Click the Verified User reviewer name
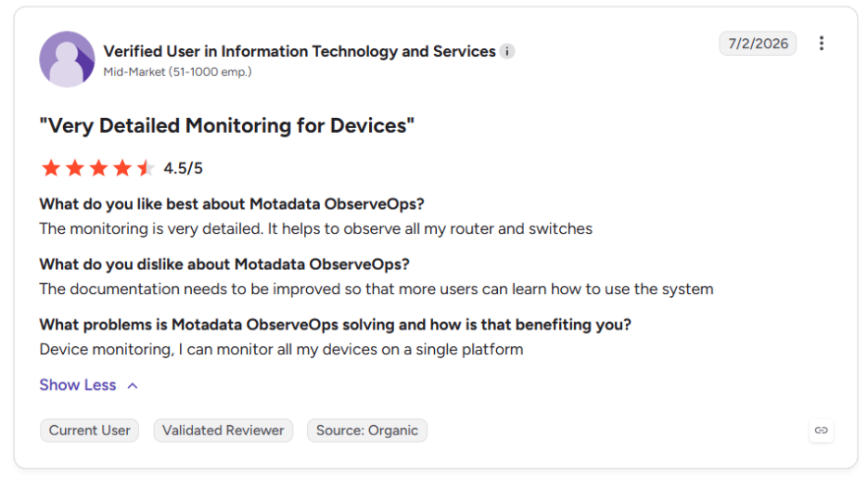This screenshot has height=477, width=868. pos(300,52)
